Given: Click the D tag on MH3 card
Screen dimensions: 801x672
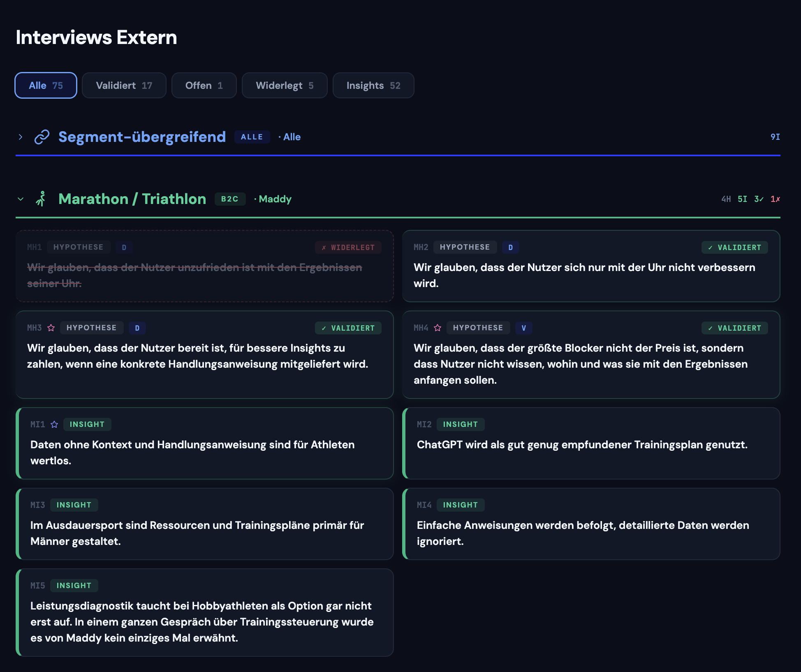Looking at the screenshot, I should click(137, 328).
